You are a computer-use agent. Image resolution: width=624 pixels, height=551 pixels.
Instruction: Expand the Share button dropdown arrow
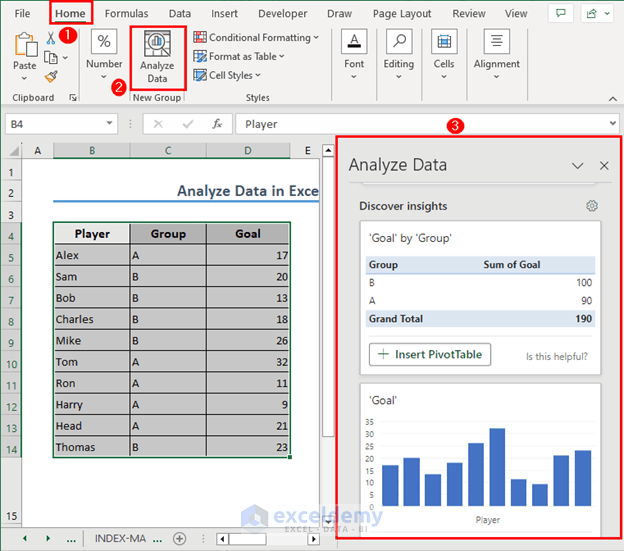pos(607,14)
